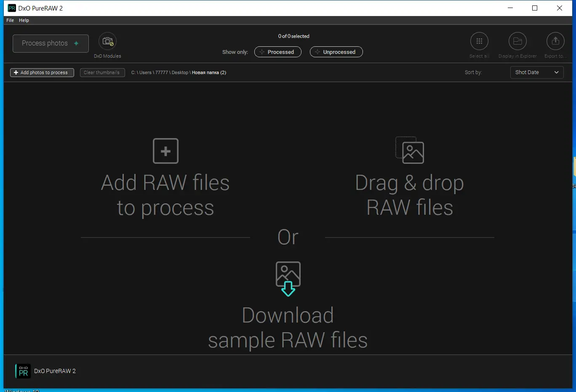576x392 pixels.
Task: Open the DxO Modules camera icon
Action: pos(107,41)
